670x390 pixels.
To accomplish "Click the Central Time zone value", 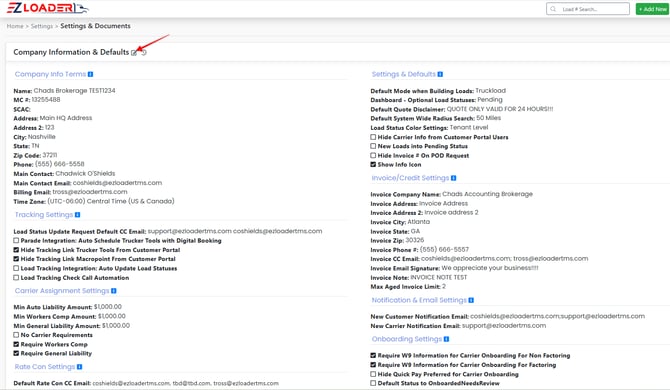I will pyautogui.click(x=111, y=201).
